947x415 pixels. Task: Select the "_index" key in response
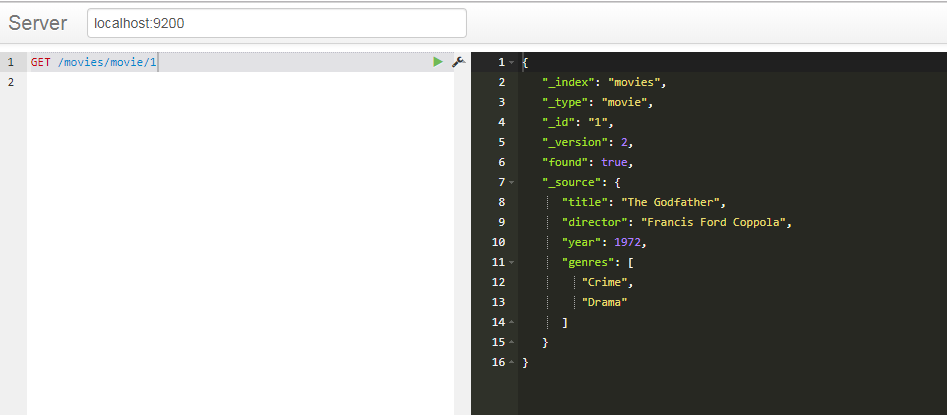[x=570, y=82]
